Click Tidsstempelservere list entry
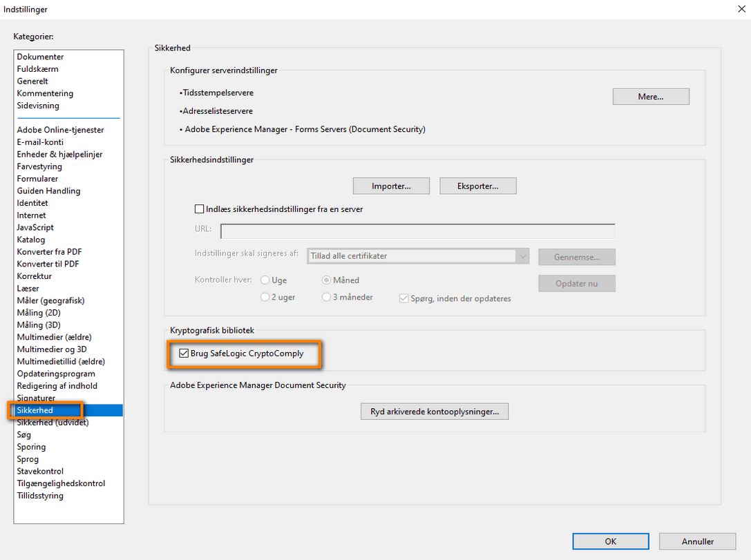Viewport: 751px width, 560px height. pos(216,93)
